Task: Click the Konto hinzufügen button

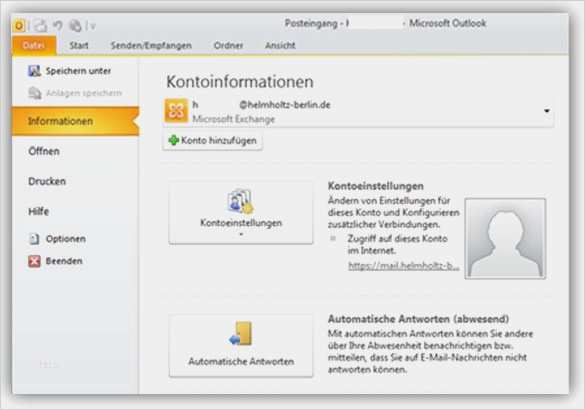Action: click(x=212, y=141)
